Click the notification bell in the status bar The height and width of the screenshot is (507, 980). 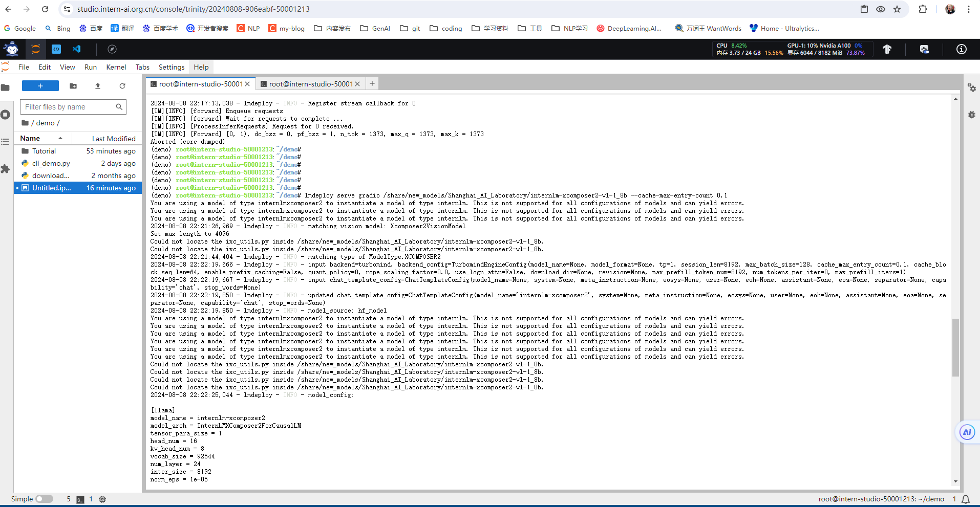tap(966, 499)
